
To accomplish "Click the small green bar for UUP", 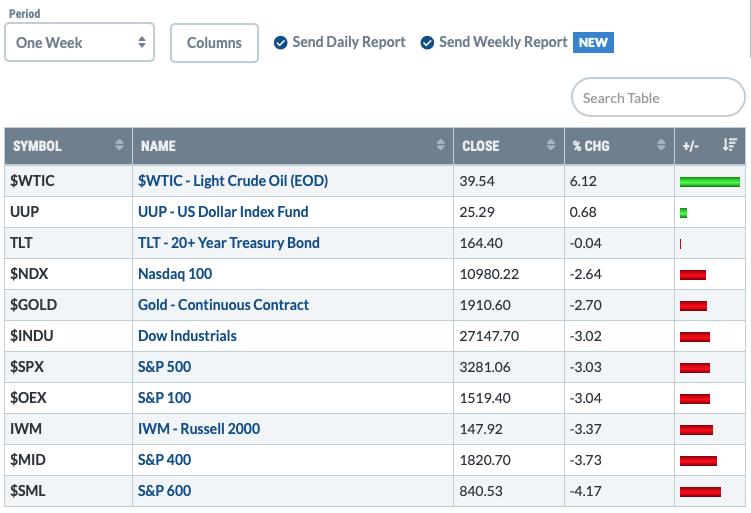I will pyautogui.click(x=683, y=213).
